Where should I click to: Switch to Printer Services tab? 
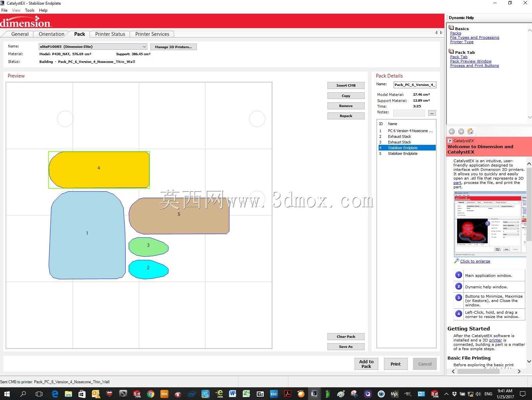pos(152,34)
